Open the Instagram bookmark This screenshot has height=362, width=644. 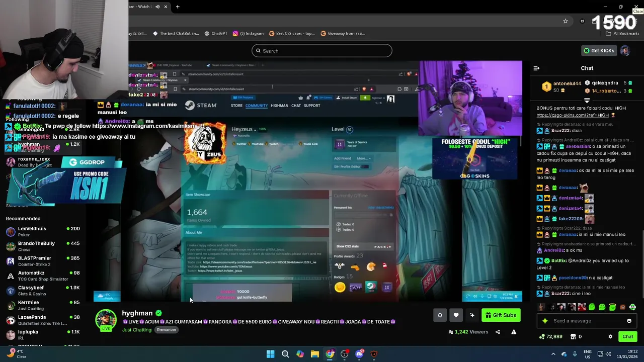[248, 34]
